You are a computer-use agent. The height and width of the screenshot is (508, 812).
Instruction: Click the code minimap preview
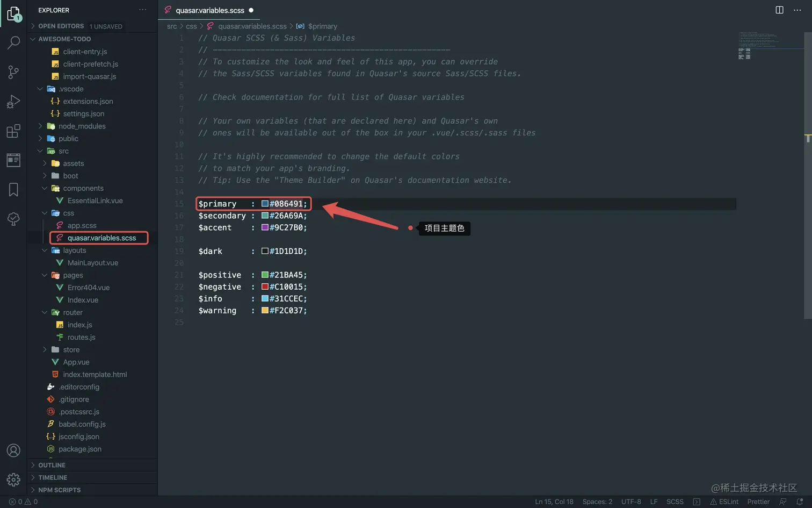[770, 46]
